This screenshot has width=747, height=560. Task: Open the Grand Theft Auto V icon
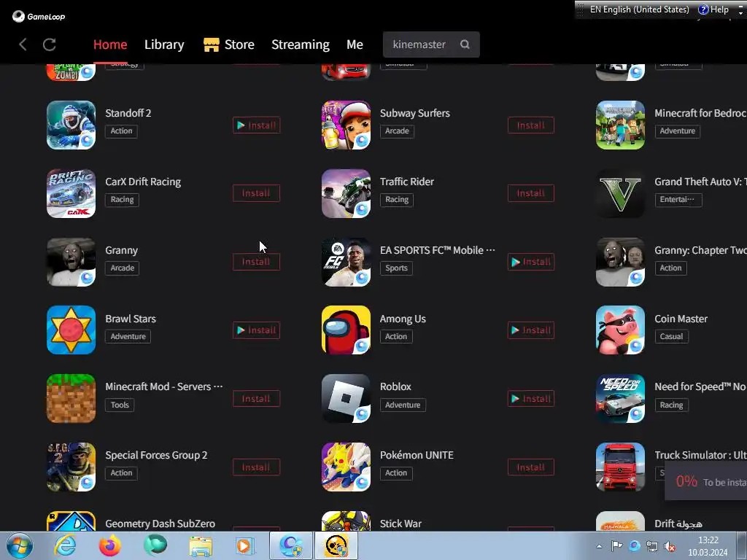coord(620,193)
